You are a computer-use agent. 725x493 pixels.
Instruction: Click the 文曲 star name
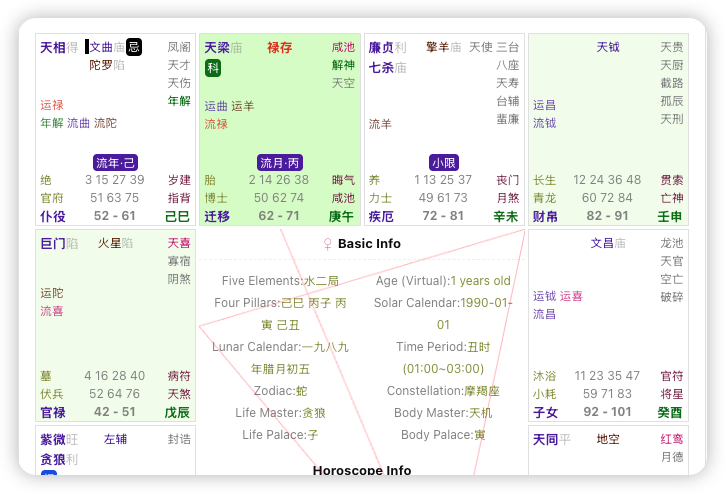coord(101,47)
